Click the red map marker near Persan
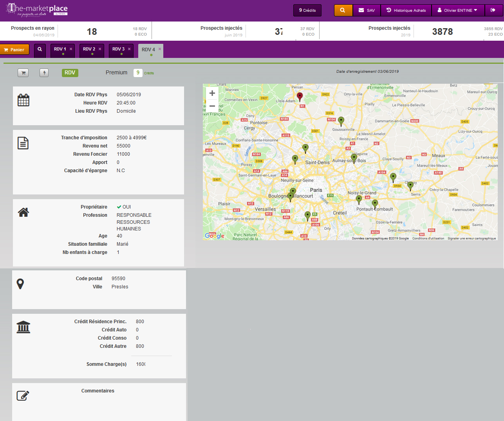The image size is (504, 421). click(300, 97)
